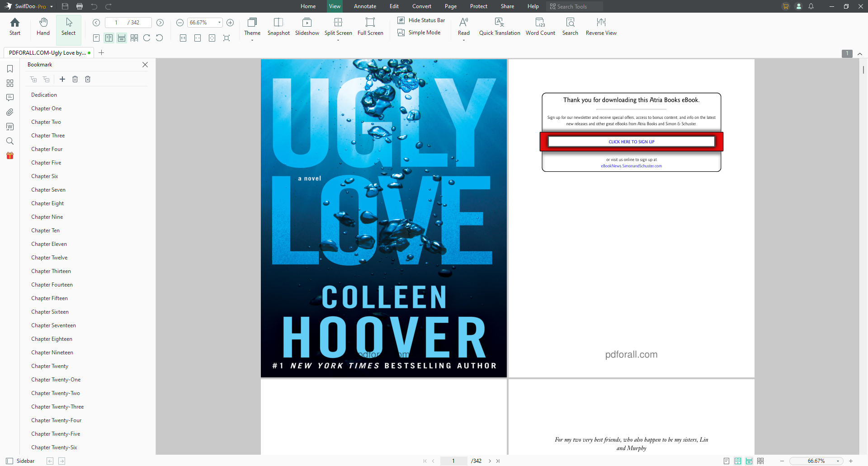Fit page to width
This screenshot has height=466, width=868.
coord(198,38)
